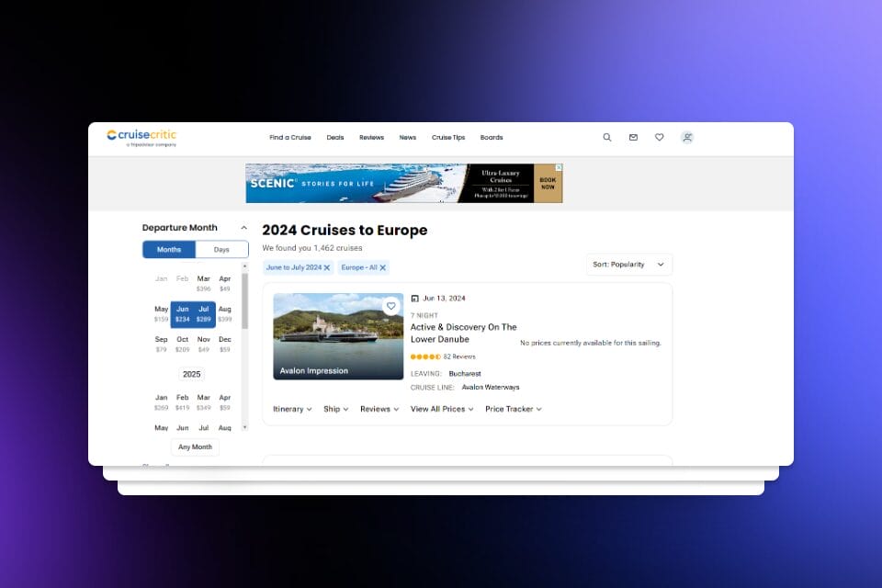Select Mar 2025 departure month
This screenshot has width=882, height=588.
click(204, 402)
